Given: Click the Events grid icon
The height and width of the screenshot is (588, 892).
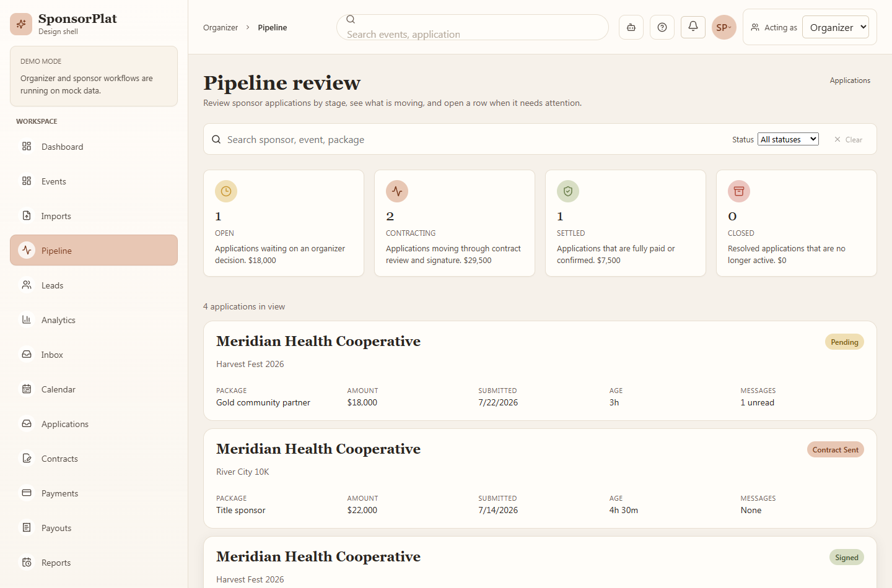Looking at the screenshot, I should [27, 181].
